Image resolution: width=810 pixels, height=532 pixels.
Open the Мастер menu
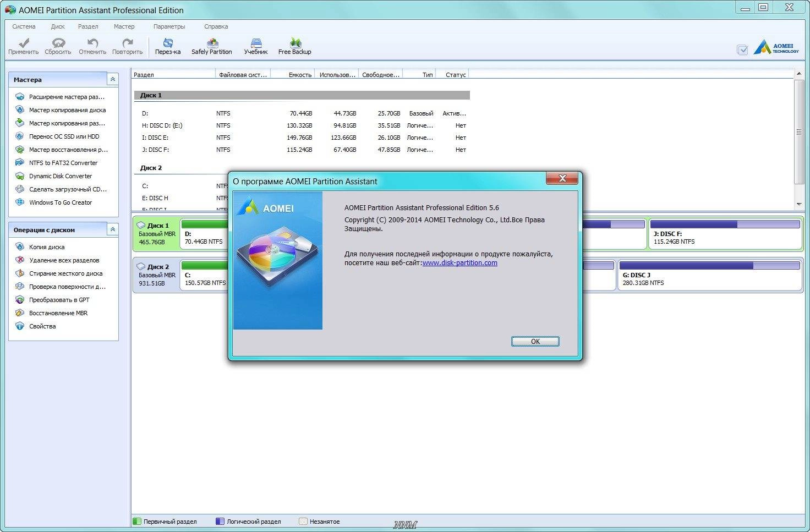click(124, 26)
